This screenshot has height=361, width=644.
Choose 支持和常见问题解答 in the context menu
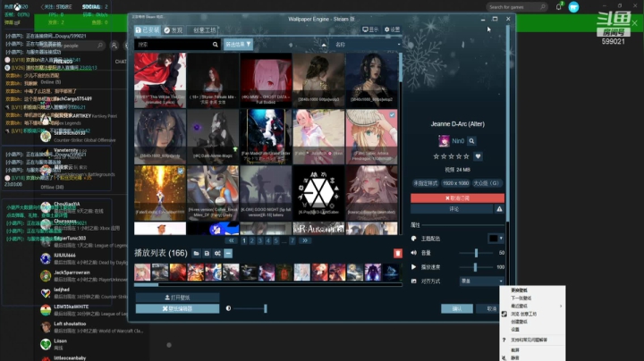(529, 340)
